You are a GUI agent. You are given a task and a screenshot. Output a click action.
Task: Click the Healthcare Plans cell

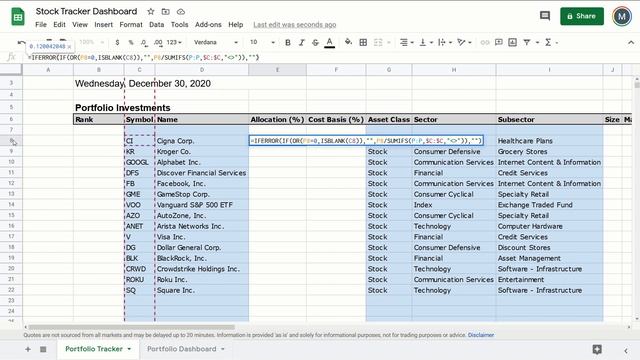click(x=549, y=141)
